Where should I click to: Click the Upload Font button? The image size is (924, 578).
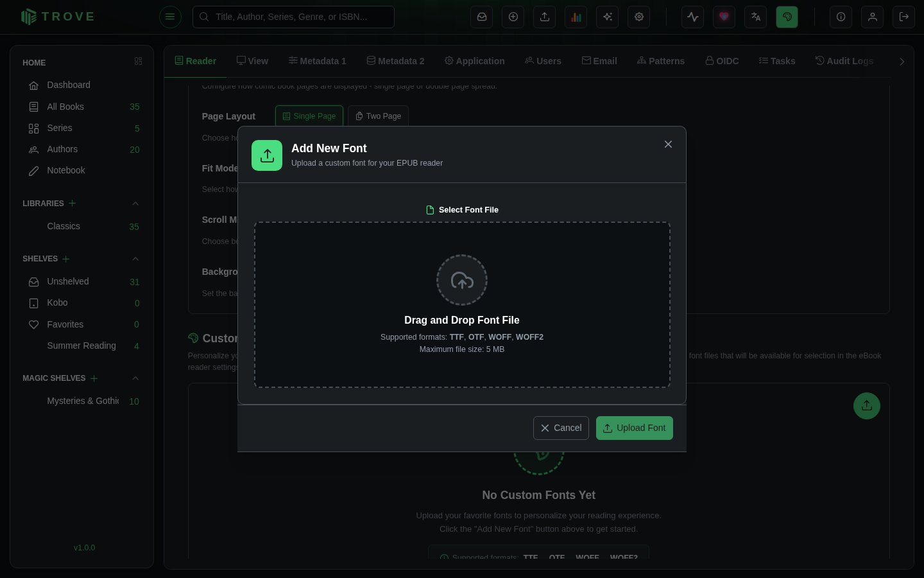pos(635,428)
